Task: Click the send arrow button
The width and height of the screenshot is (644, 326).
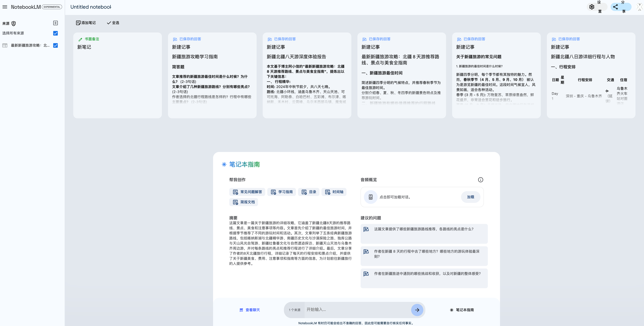Action: point(417,310)
